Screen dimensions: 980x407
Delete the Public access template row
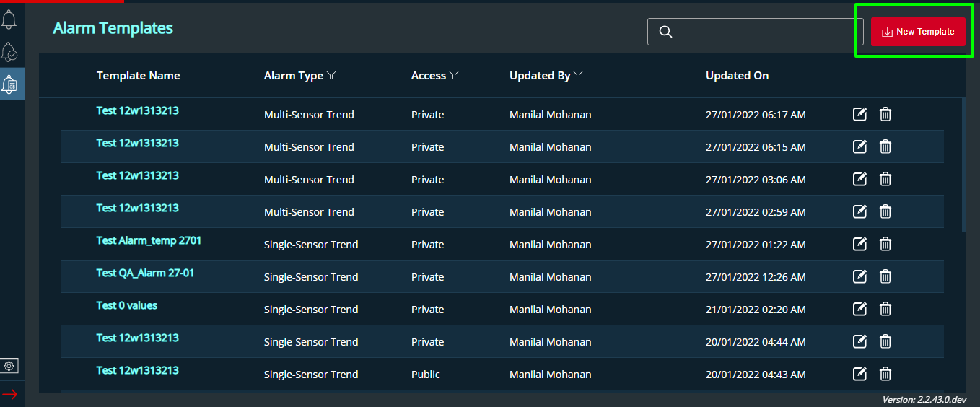885,374
